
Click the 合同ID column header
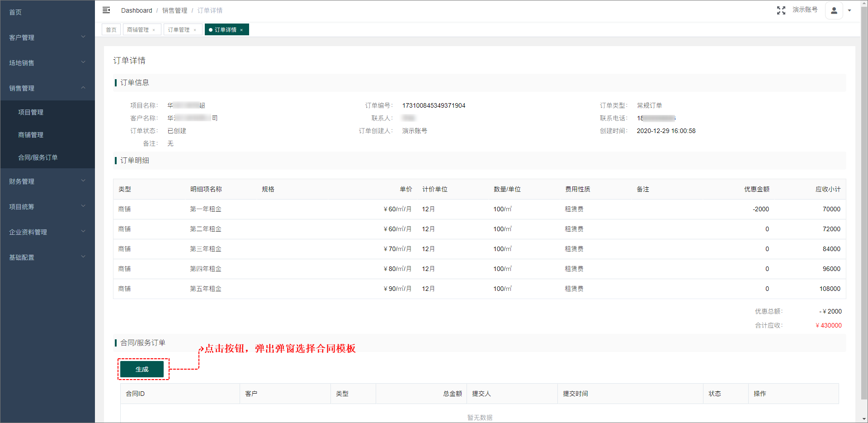pos(135,394)
